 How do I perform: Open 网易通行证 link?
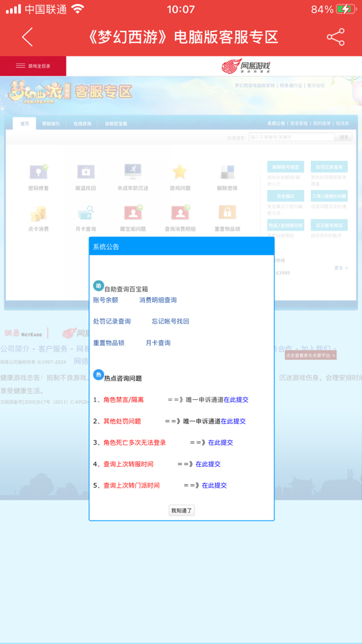click(291, 85)
